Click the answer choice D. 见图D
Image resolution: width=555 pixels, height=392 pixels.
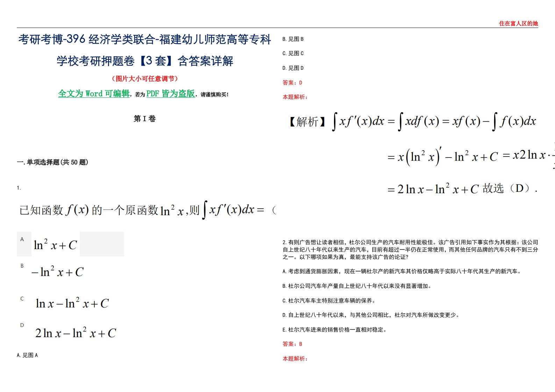pos(293,68)
